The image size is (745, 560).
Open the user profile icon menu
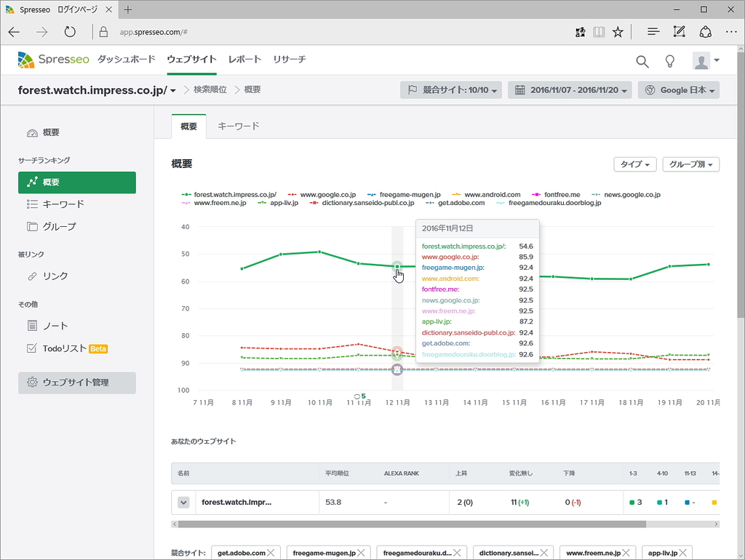[x=700, y=61]
